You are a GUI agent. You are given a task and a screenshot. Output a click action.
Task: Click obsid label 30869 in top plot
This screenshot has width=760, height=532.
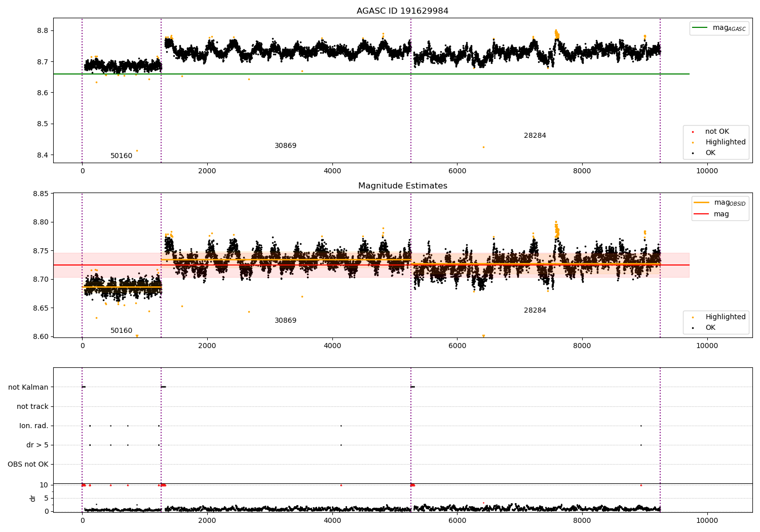coord(285,145)
